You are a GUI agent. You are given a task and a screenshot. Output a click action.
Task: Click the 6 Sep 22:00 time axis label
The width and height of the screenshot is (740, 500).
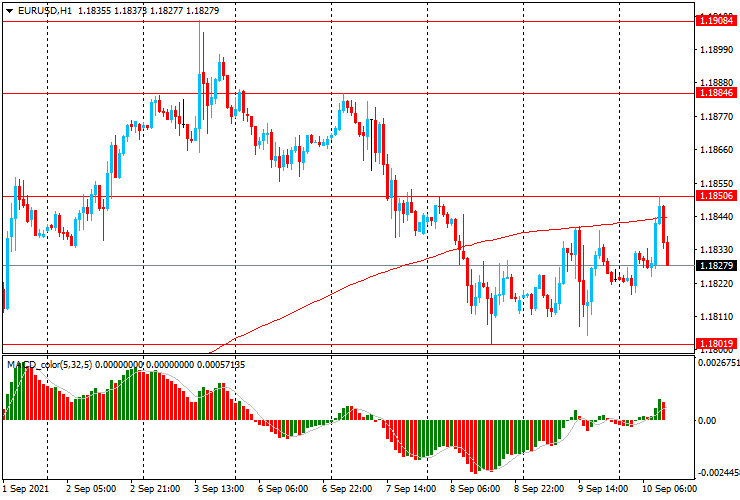click(x=347, y=489)
